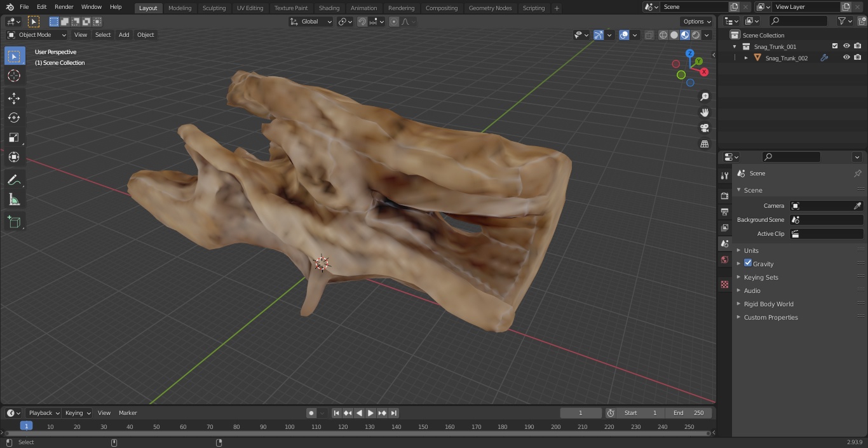Activate the Transform tool

click(x=14, y=157)
